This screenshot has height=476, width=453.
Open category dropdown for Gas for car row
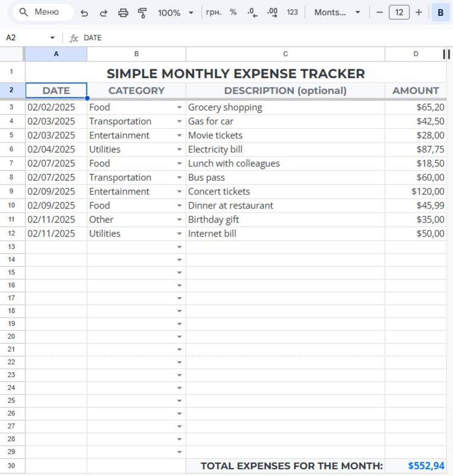[180, 122]
